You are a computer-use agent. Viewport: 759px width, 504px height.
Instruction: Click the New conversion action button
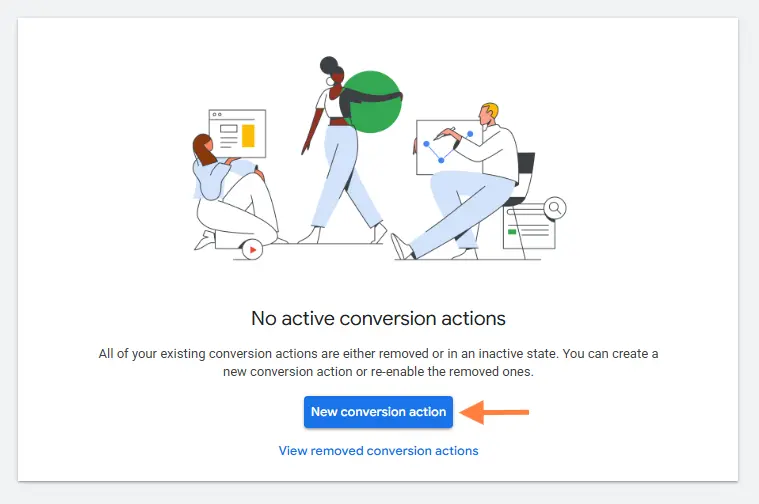(378, 412)
